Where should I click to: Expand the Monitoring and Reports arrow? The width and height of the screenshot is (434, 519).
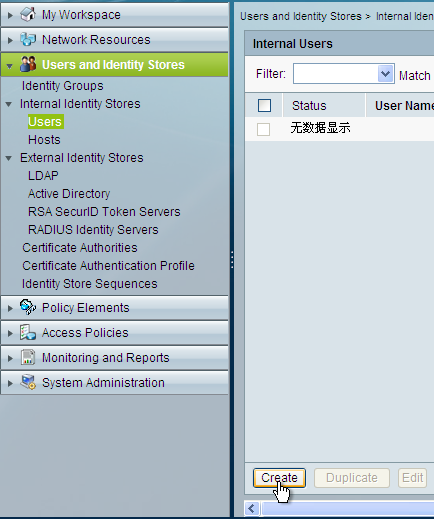coord(10,358)
